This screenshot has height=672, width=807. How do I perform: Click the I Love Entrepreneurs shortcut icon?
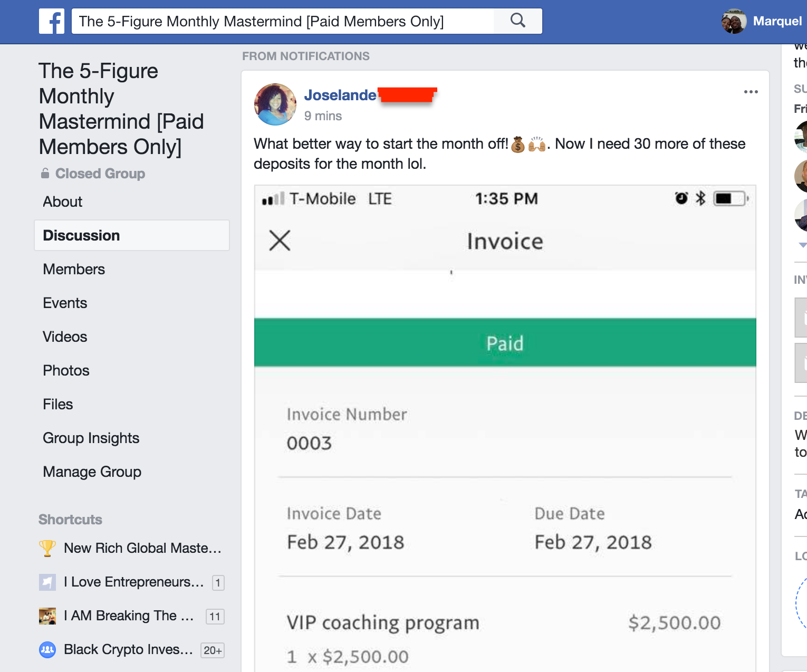click(47, 582)
